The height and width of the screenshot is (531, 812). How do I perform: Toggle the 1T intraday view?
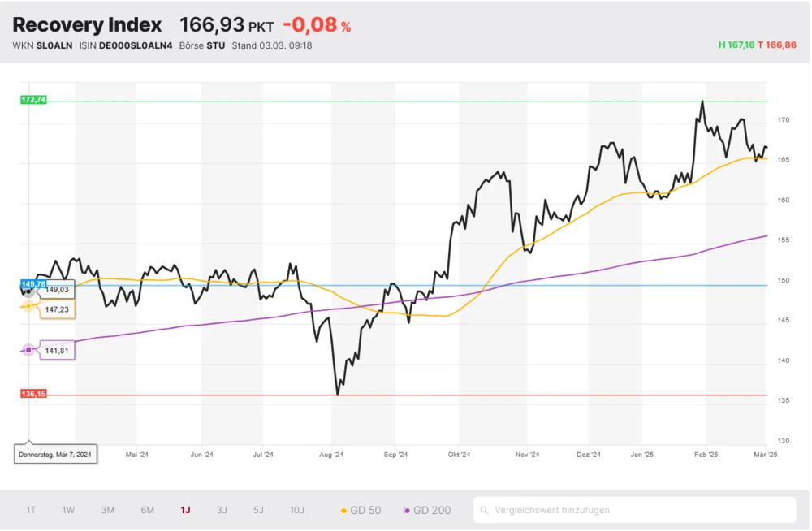[x=30, y=510]
